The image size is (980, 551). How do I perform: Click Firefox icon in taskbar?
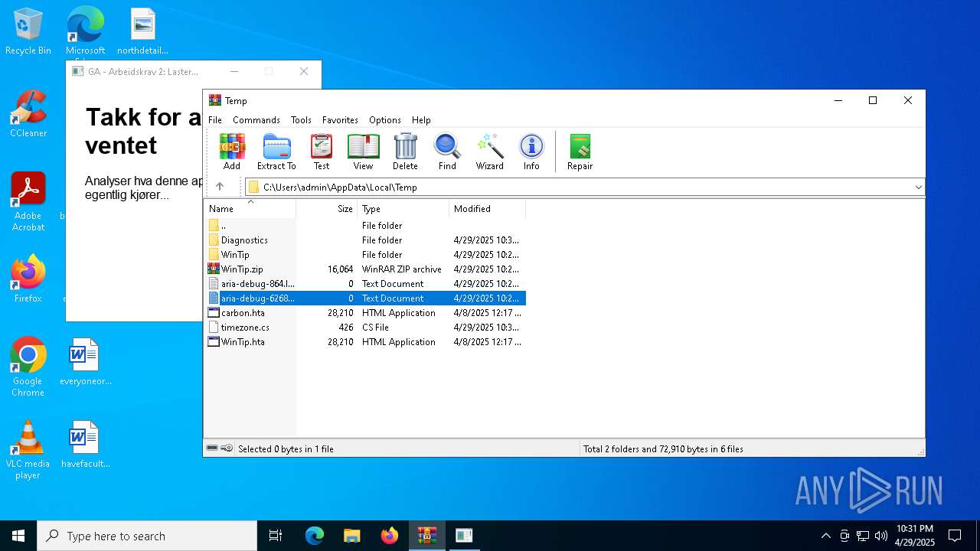[x=390, y=536]
